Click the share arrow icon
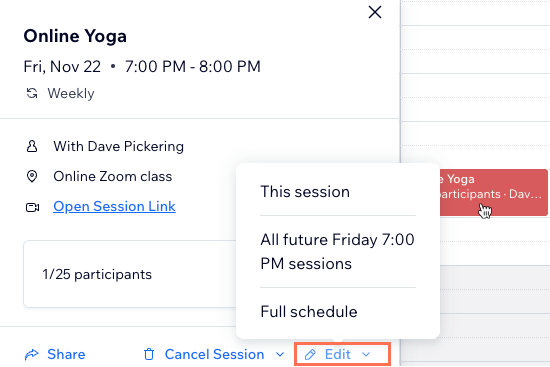Image resolution: width=550 pixels, height=367 pixels. coord(32,355)
